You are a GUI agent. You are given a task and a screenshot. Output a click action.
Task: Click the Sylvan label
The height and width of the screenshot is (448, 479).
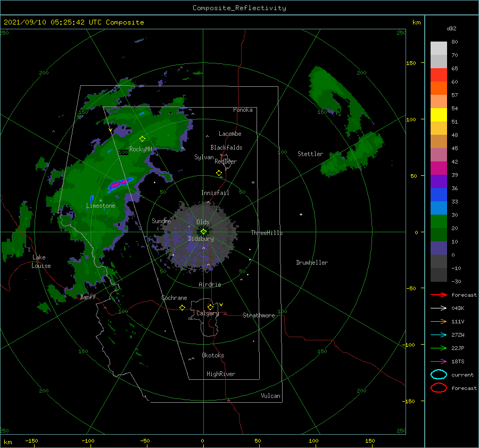204,157
